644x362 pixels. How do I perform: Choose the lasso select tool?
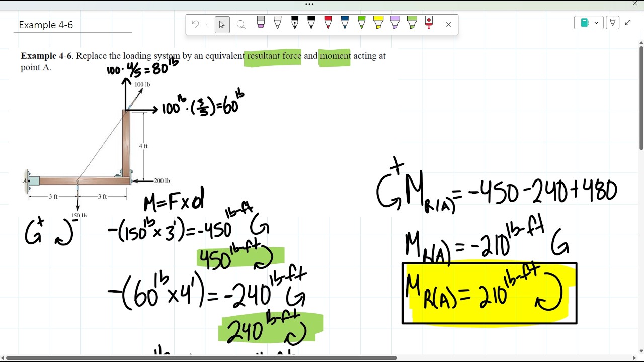point(241,24)
